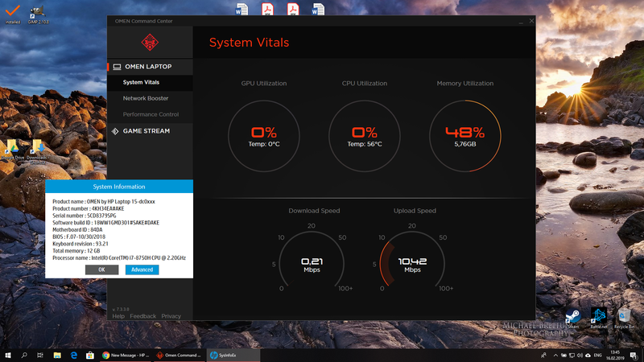The image size is (644, 362).
Task: Open Microsoft Edge from the taskbar
Action: tap(73, 354)
